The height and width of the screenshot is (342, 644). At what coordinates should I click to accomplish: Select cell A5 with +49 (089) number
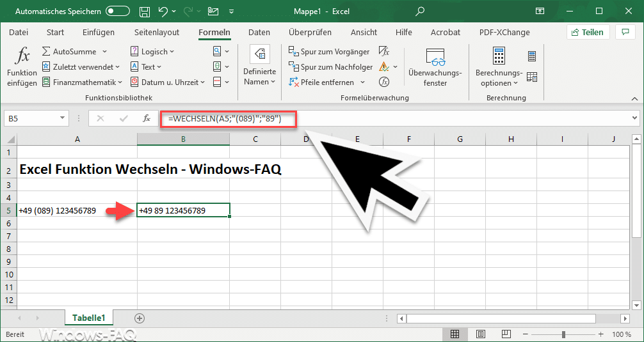(77, 211)
